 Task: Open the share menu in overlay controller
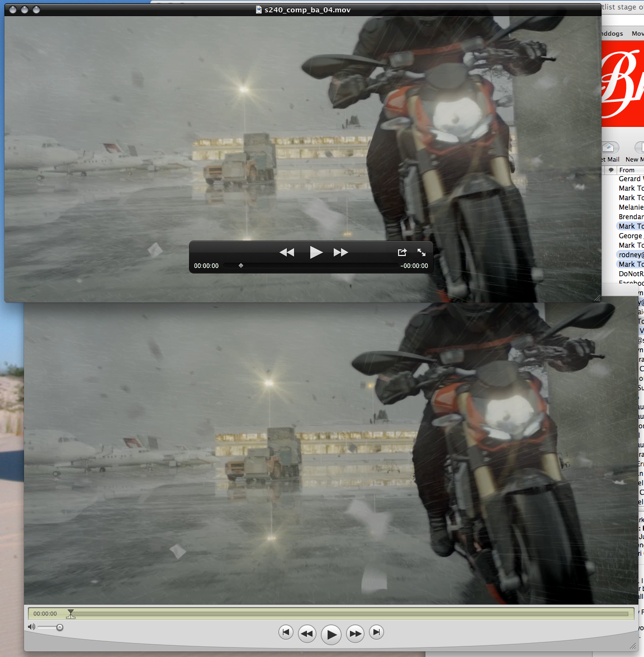click(x=402, y=252)
